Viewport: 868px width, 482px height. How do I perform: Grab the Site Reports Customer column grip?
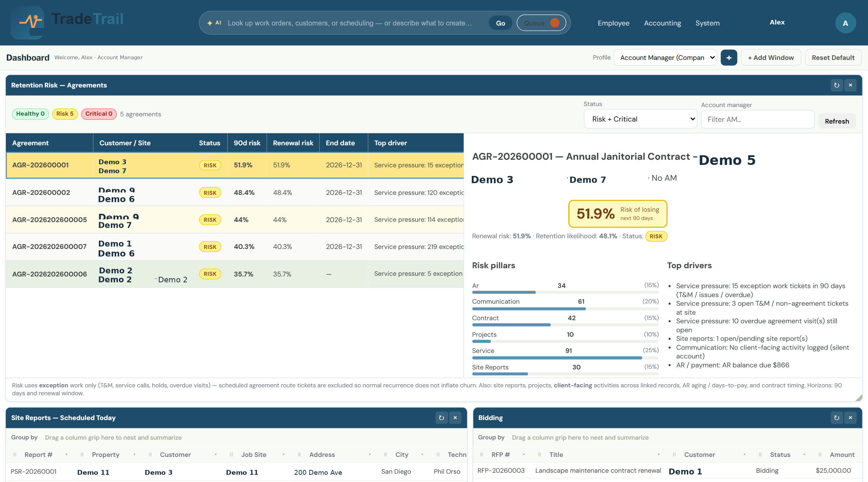[x=150, y=455]
